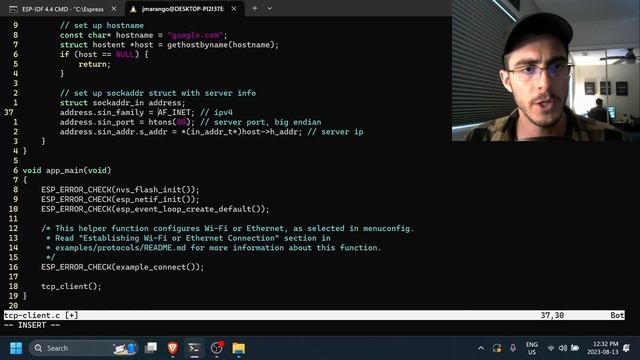Click the microphone tray icon
Image resolution: width=640 pixels, height=360 pixels.
(x=513, y=348)
